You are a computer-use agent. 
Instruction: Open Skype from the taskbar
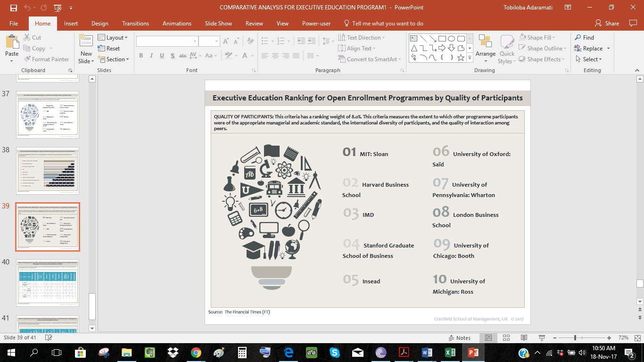[x=335, y=353]
